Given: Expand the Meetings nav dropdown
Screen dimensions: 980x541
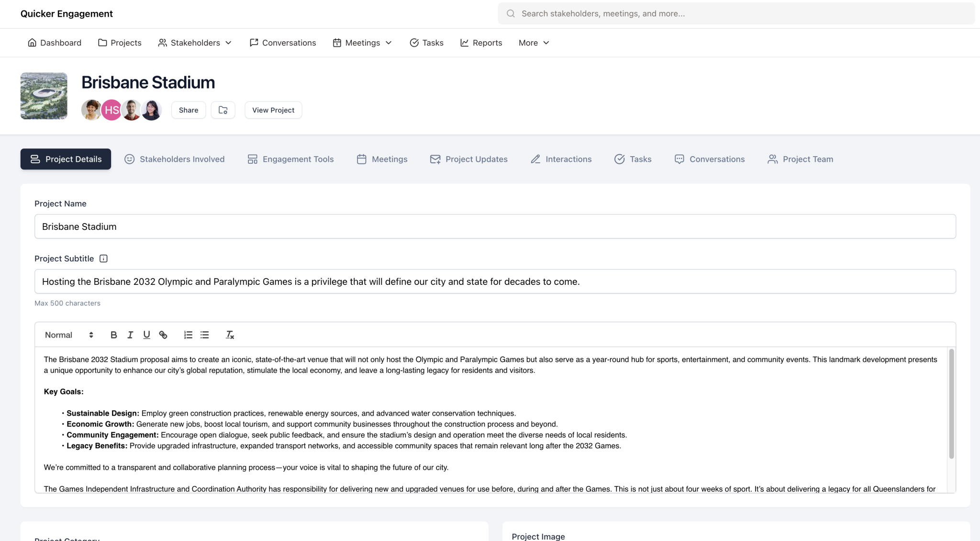Looking at the screenshot, I should coord(362,43).
